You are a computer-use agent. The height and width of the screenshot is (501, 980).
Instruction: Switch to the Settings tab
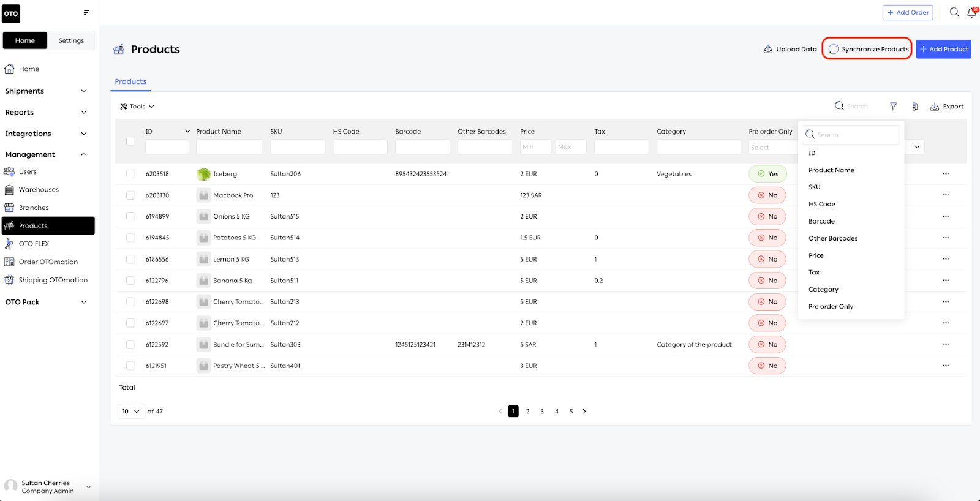coord(71,40)
